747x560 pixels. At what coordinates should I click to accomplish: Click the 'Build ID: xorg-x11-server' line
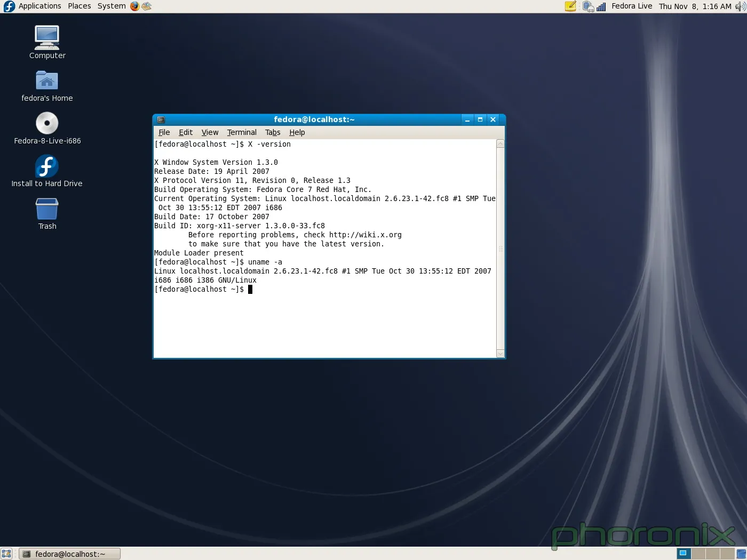[x=240, y=226]
